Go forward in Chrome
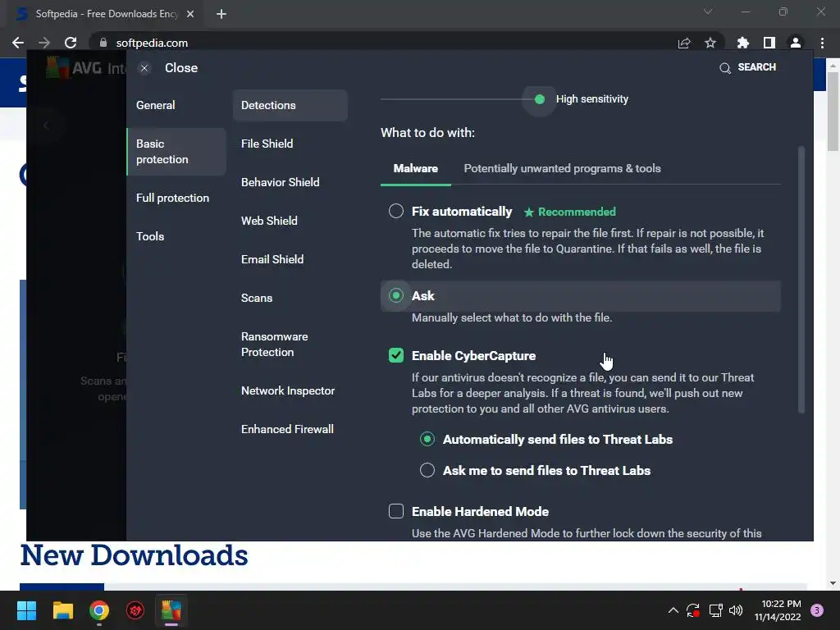Viewport: 840px width, 630px height. click(x=44, y=43)
